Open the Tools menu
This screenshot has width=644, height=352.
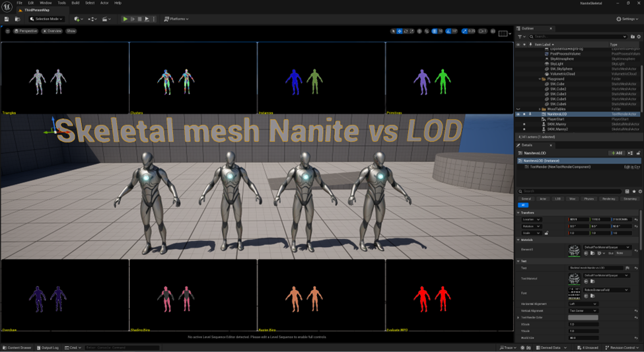point(61,3)
